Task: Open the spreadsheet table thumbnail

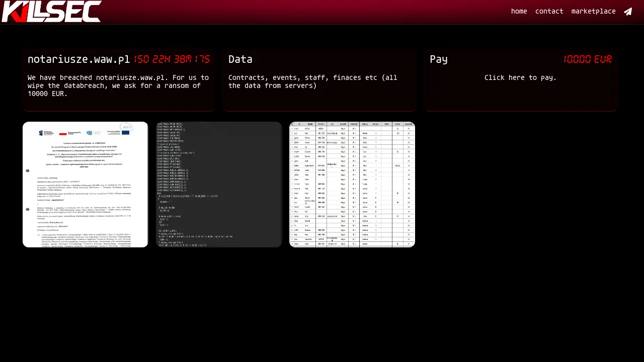Action: coord(352,185)
